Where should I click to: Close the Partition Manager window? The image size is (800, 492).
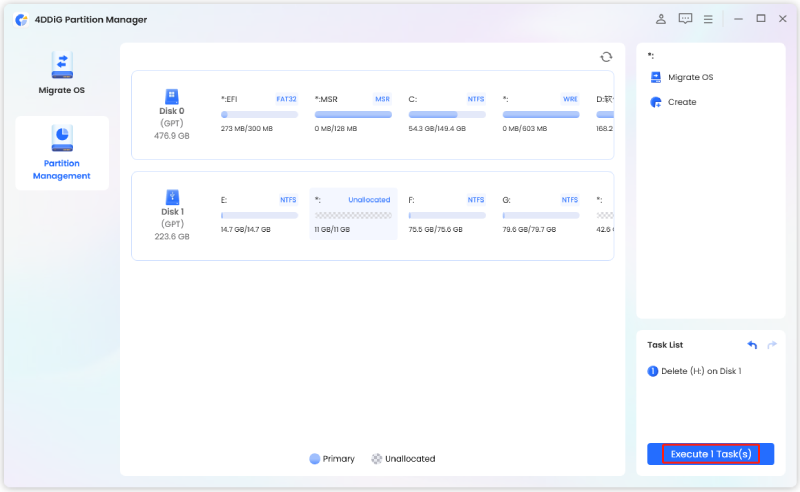pos(783,19)
